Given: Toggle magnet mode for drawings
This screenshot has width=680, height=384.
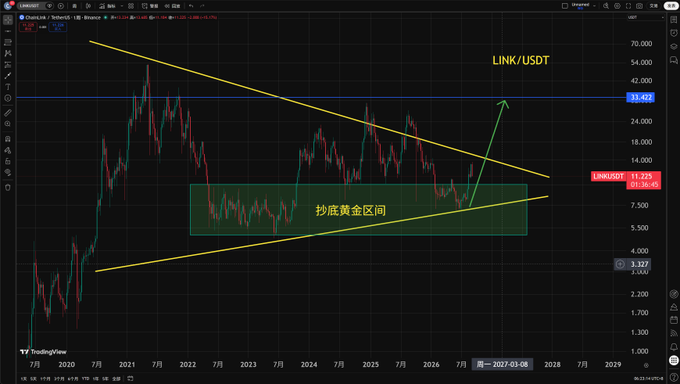Looking at the screenshot, I should [8, 139].
